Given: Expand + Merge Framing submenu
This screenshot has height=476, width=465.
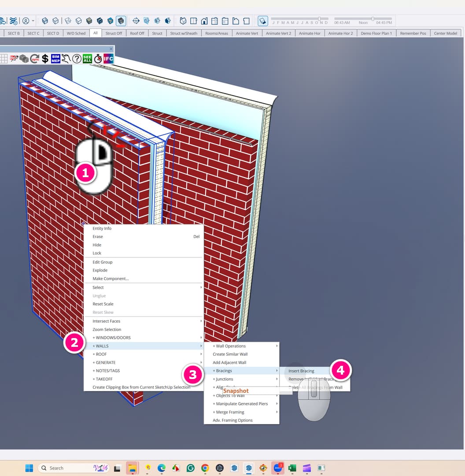Looking at the screenshot, I should (241, 412).
